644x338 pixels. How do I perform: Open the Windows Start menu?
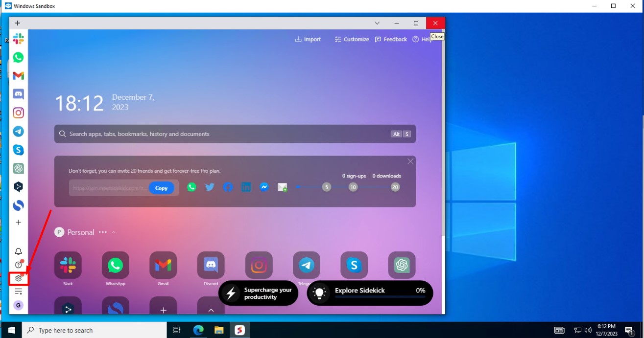pyautogui.click(x=11, y=330)
